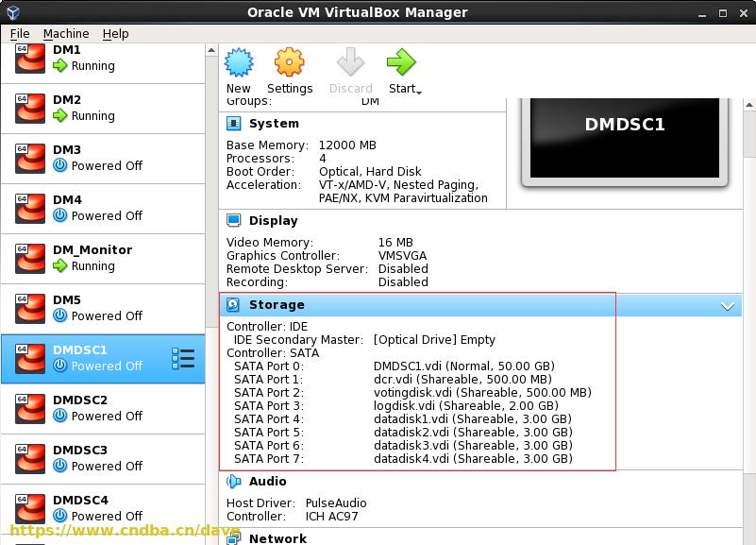Select the DM_Monitor machine icon
Viewport: 756px width, 545px height.
point(30,259)
